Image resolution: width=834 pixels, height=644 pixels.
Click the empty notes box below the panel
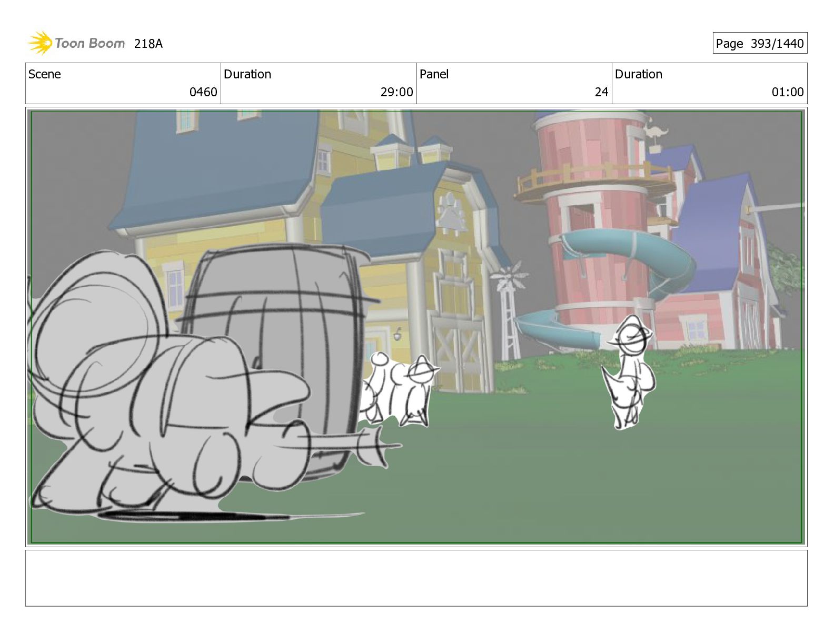click(x=416, y=578)
